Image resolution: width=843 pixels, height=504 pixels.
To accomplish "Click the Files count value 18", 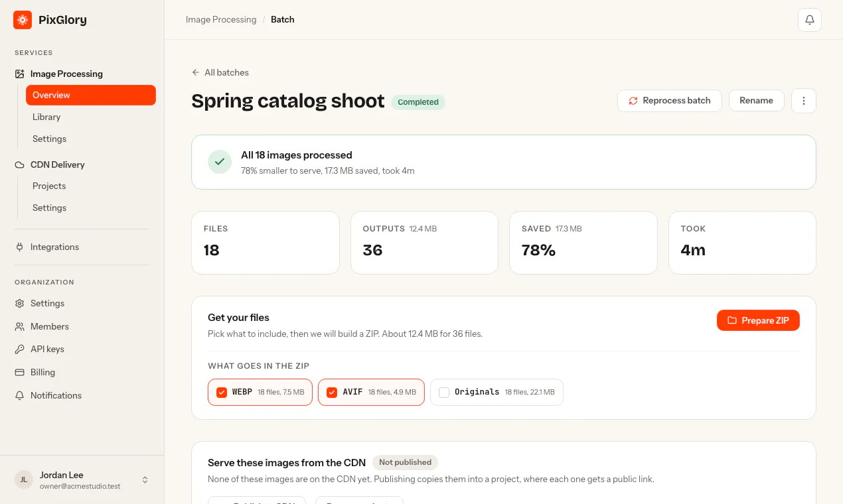I will pyautogui.click(x=212, y=250).
